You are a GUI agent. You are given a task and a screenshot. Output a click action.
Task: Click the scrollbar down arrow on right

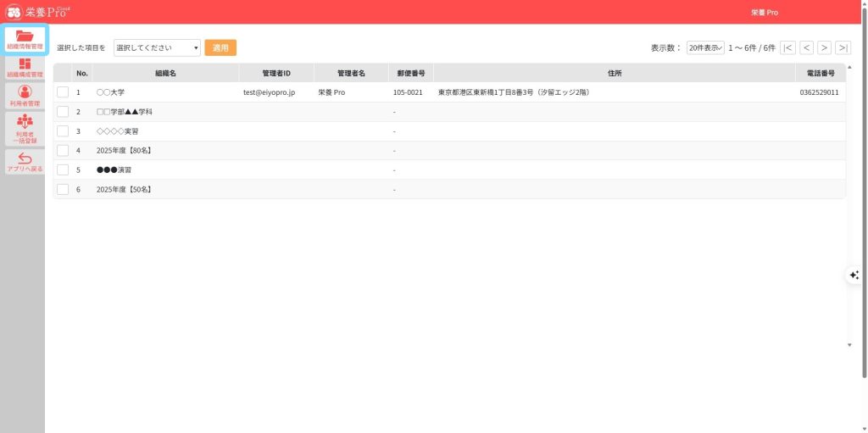850,345
